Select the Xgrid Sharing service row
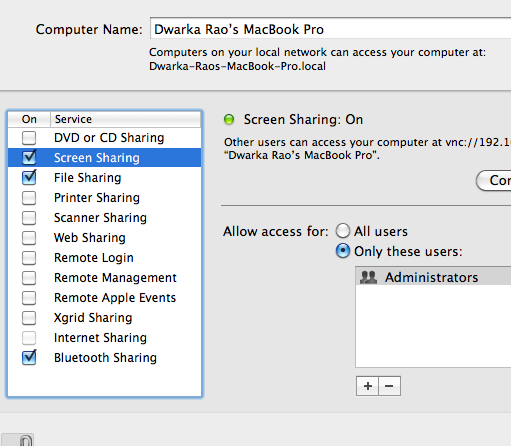The height and width of the screenshot is (446, 511). click(105, 318)
